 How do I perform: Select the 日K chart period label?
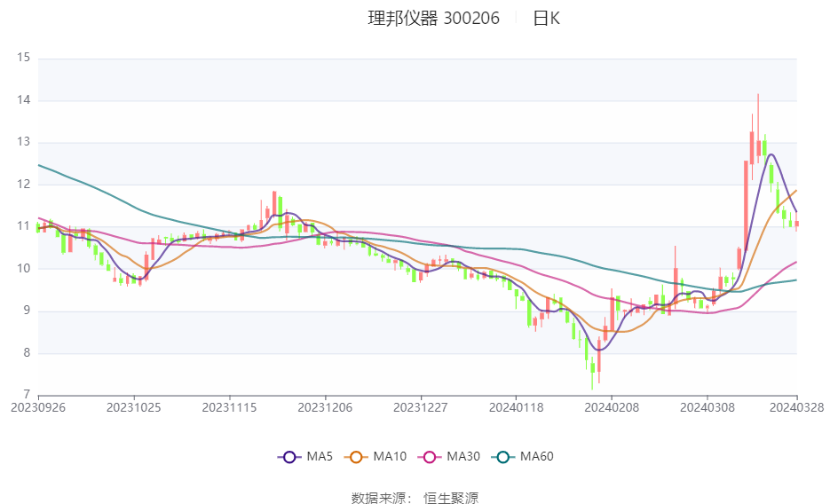coord(546,19)
